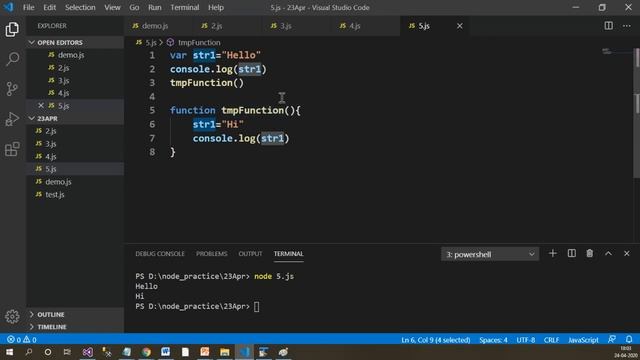Click the errors and warnings status indicator
This screenshot has height=360, width=640.
[x=22, y=340]
